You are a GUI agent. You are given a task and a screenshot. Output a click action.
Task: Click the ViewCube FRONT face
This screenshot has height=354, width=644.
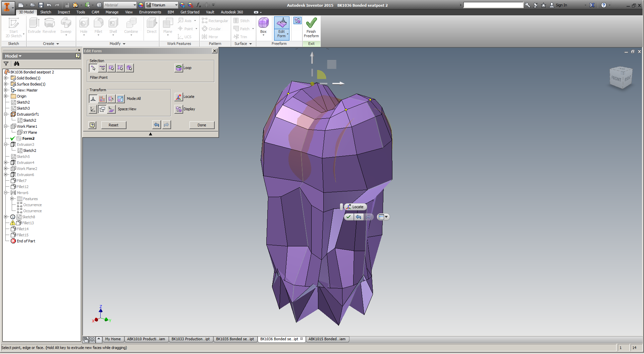[616, 78]
